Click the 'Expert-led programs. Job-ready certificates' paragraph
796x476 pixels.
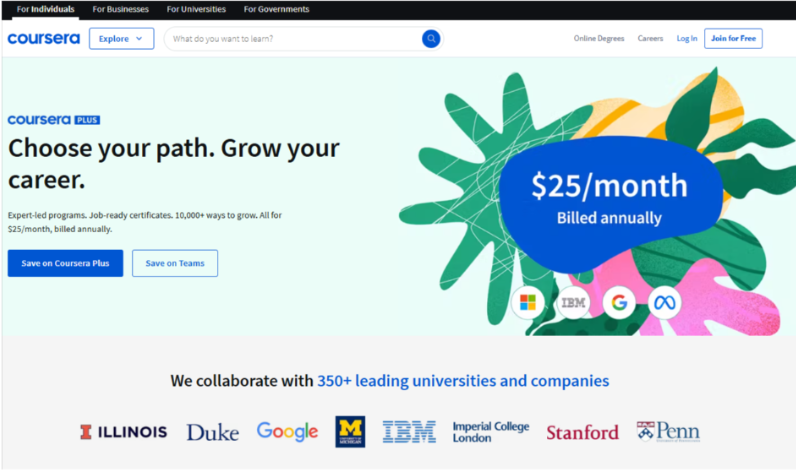pyautogui.click(x=145, y=222)
